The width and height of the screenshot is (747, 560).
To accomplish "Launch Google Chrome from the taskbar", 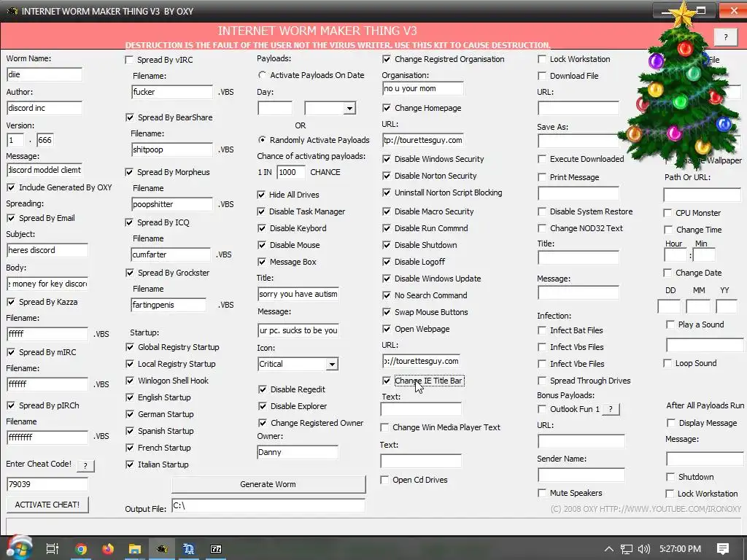I will click(82, 549).
